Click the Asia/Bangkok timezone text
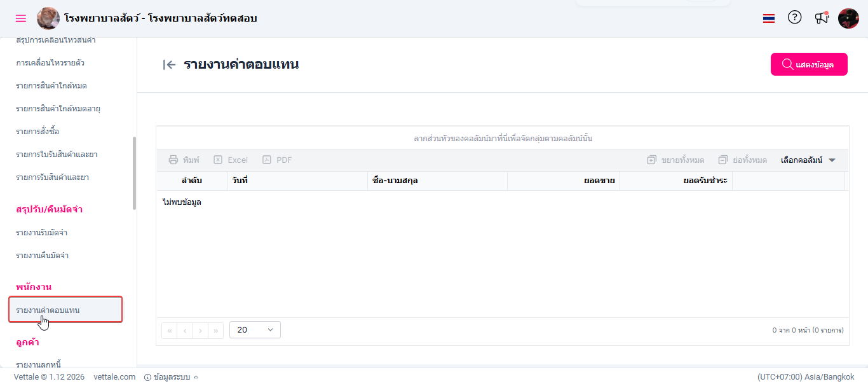This screenshot has height=386, width=868. tap(806, 377)
